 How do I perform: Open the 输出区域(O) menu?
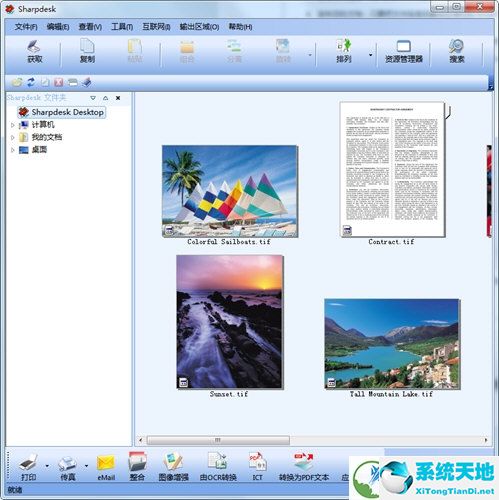click(x=199, y=27)
